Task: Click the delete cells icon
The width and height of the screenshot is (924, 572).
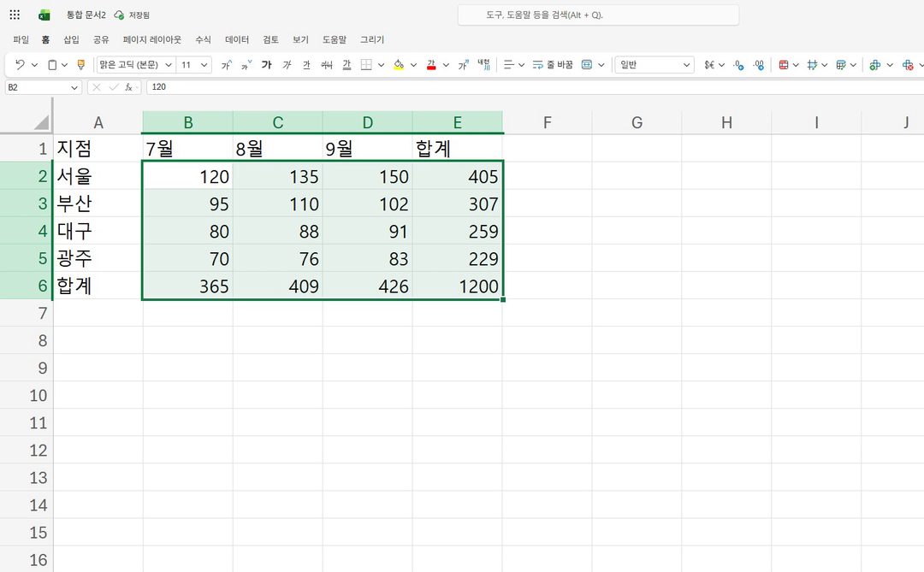Action: pyautogui.click(x=908, y=65)
